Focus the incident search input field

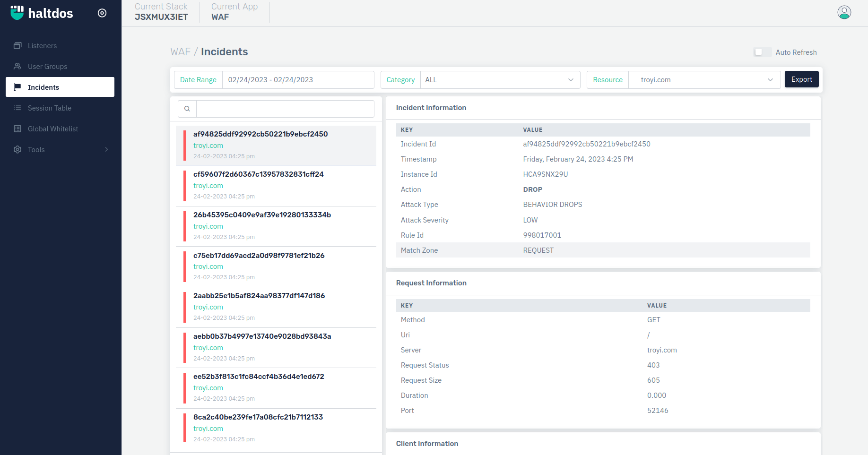[285, 109]
